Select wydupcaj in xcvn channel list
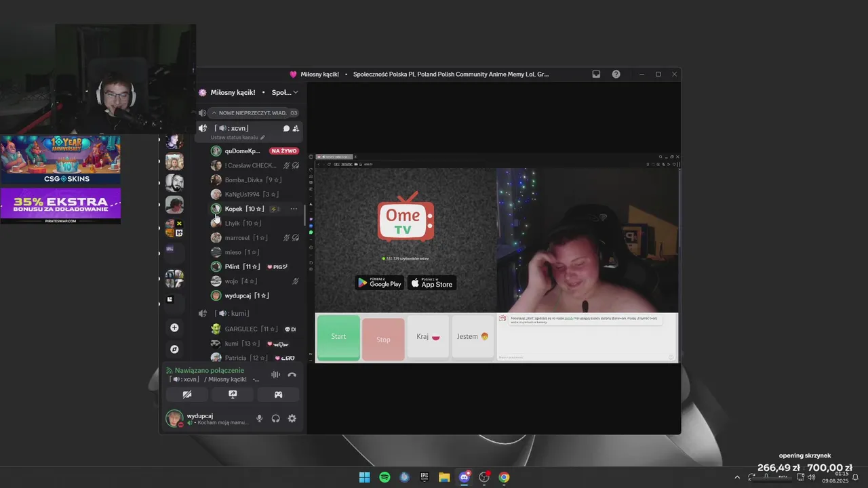This screenshot has width=868, height=488. [x=247, y=296]
